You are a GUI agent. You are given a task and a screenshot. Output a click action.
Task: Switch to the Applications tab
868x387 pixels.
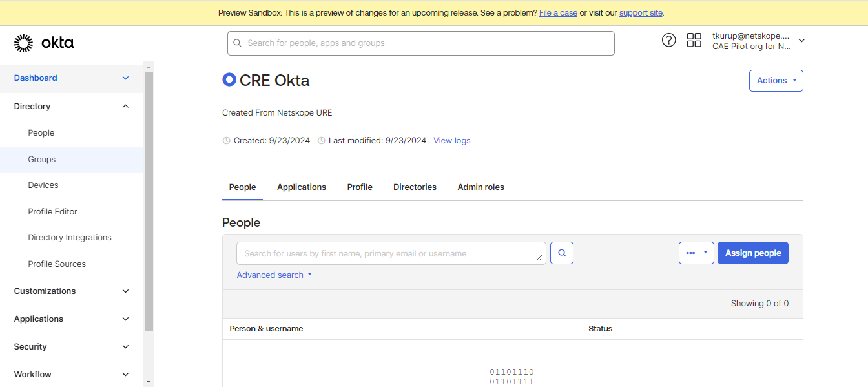[x=302, y=187]
